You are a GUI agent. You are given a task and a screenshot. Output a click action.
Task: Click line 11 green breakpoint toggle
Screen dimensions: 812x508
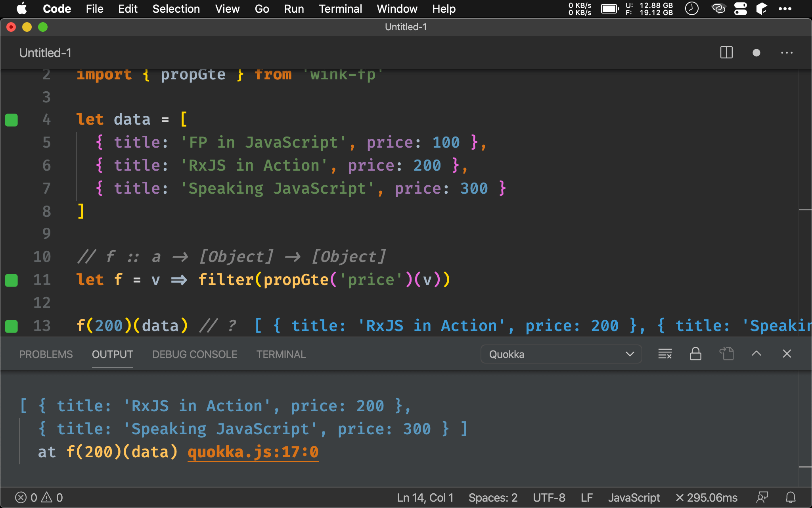(11, 280)
